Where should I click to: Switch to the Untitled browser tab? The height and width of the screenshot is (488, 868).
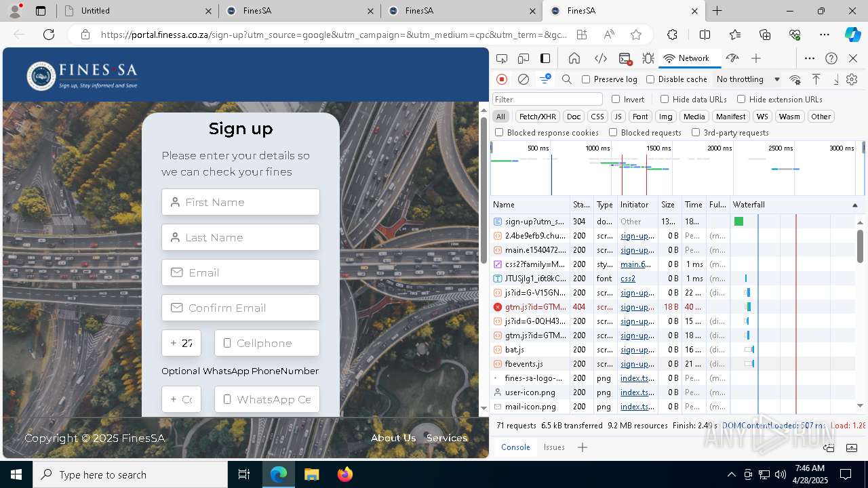136,11
